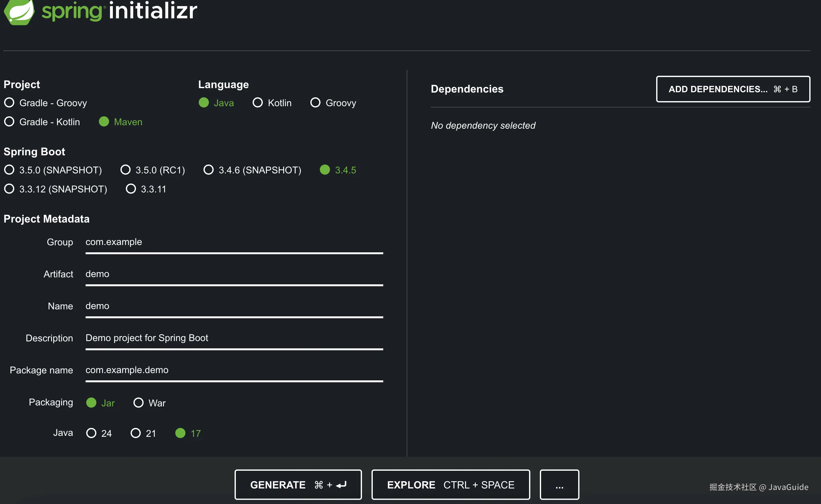The image size is (821, 504).
Task: Click the Spring leaf logo icon
Action: point(19,12)
